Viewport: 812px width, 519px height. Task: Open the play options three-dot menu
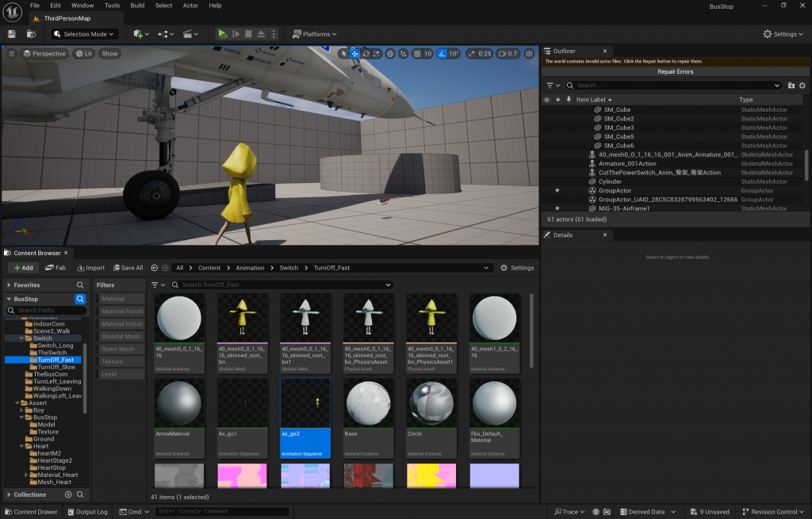(274, 34)
